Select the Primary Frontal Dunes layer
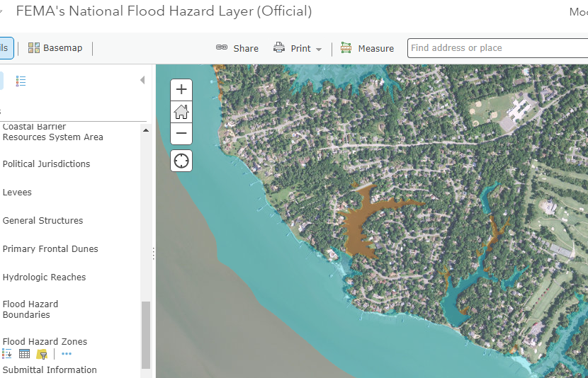 point(50,249)
